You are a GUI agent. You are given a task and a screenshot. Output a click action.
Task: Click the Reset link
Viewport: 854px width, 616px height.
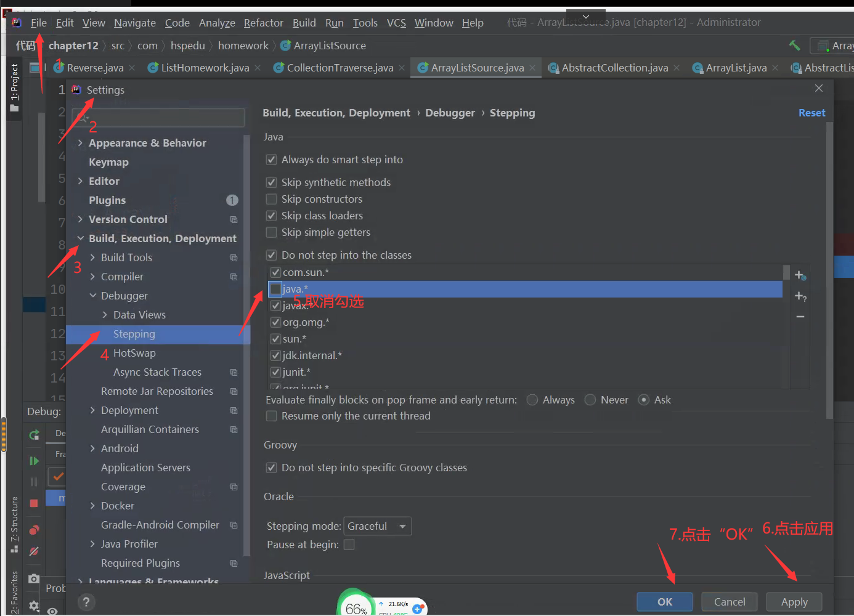pos(811,113)
